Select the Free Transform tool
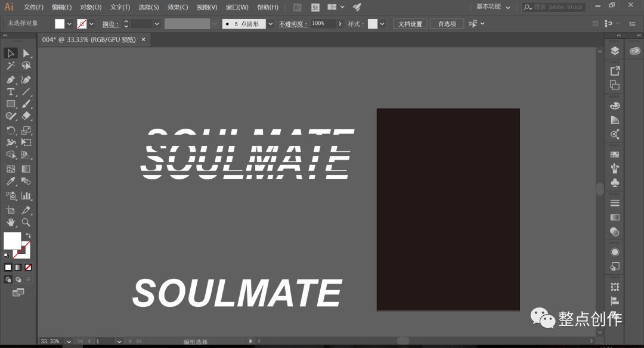 26,143
